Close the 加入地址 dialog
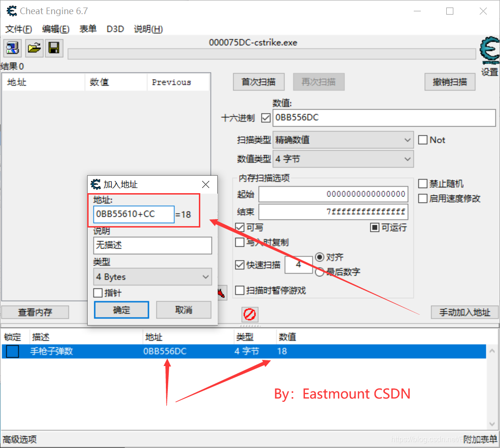This screenshot has width=500, height=448. point(205,184)
